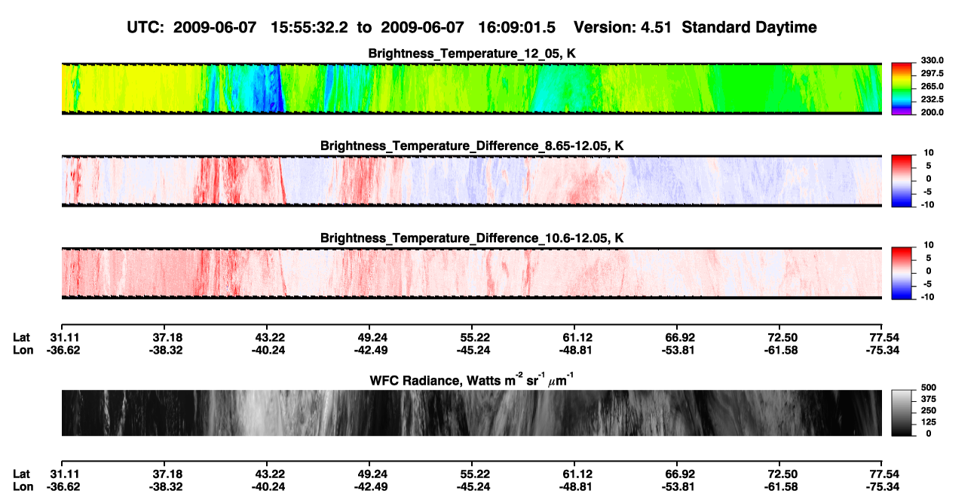Image resolution: width=980 pixels, height=503 pixels.
Task: Click the WFC Radiance panel title
Action: [472, 379]
